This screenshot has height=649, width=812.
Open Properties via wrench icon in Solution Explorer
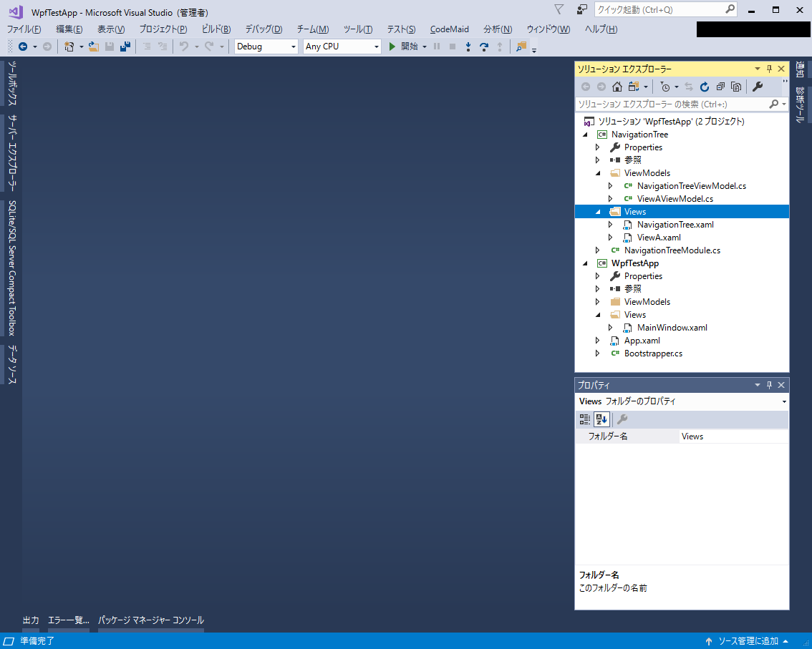757,87
